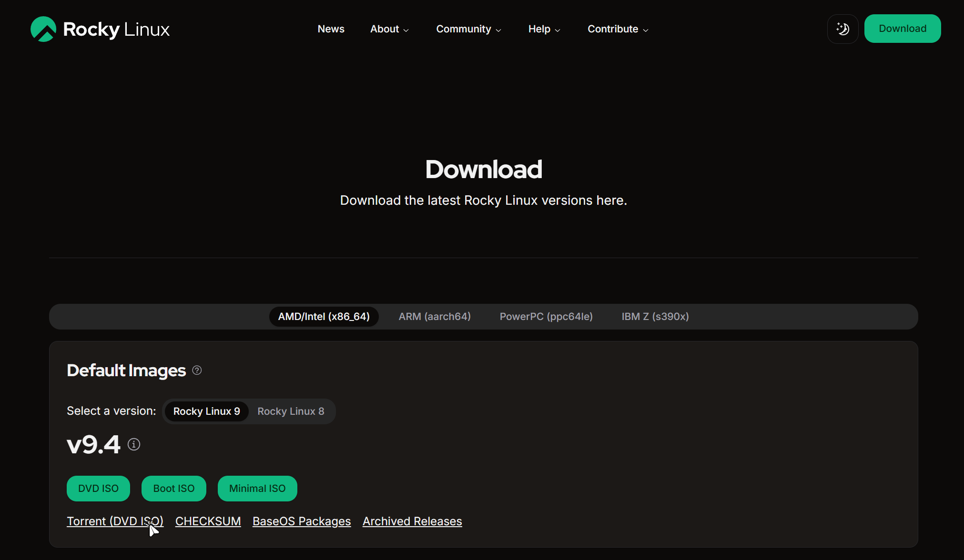Open the Archived Releases link
Screen dimensions: 964x560
click(x=412, y=521)
